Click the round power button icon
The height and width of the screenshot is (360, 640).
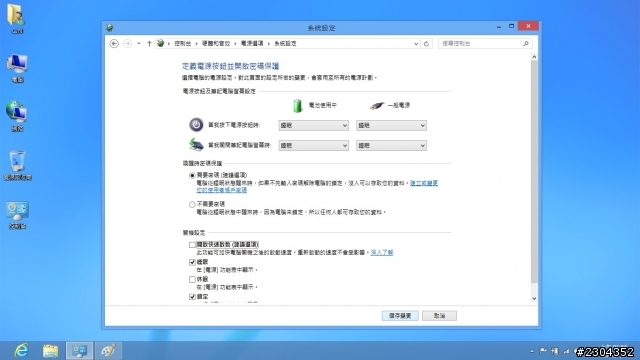(x=196, y=124)
